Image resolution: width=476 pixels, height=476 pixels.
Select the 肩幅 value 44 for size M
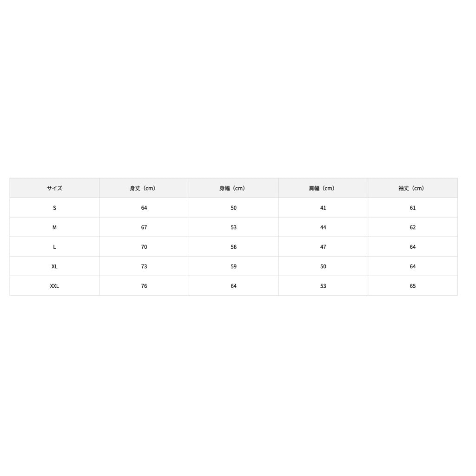pos(323,227)
